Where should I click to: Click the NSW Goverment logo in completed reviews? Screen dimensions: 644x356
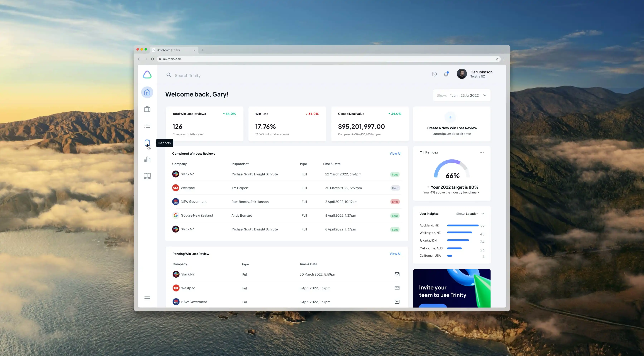click(175, 202)
